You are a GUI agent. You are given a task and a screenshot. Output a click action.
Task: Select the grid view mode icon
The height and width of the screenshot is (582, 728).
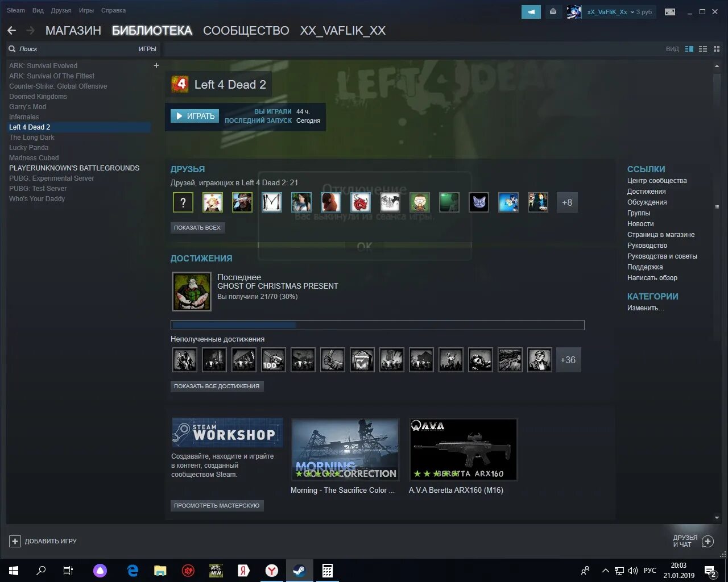coord(715,49)
